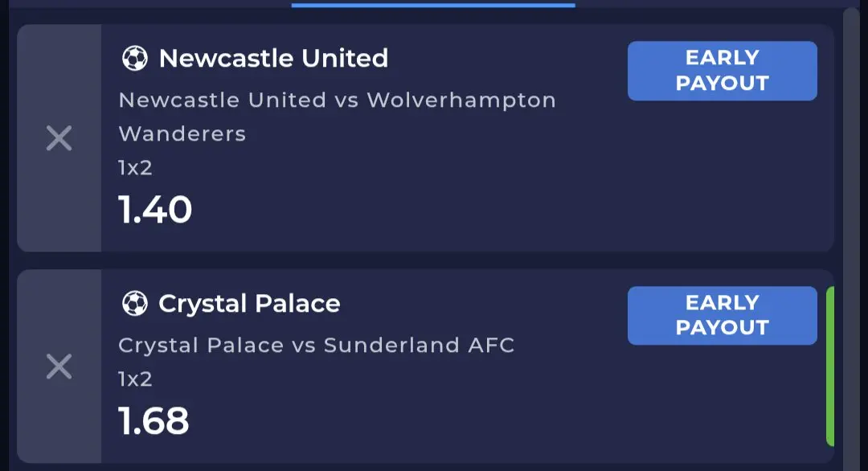
Task: Click the 1x2 market label under Crystal Palace
Action: (135, 379)
